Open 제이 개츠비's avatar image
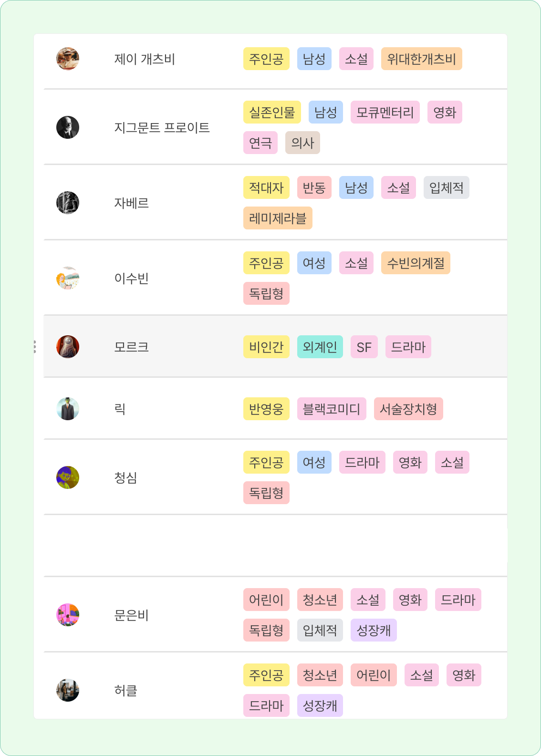 pos(68,59)
